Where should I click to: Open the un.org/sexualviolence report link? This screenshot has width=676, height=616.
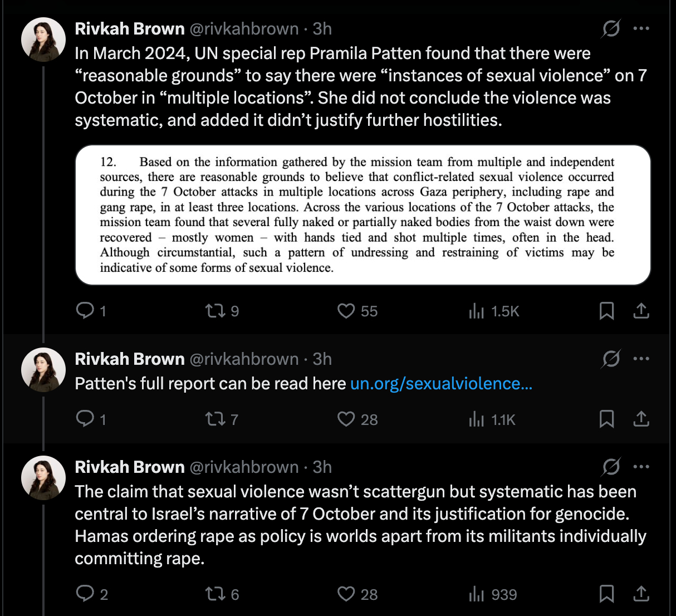point(441,384)
